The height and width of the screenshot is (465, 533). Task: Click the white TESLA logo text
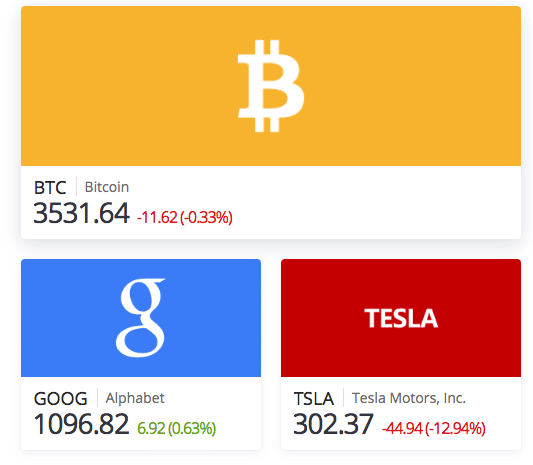(401, 318)
